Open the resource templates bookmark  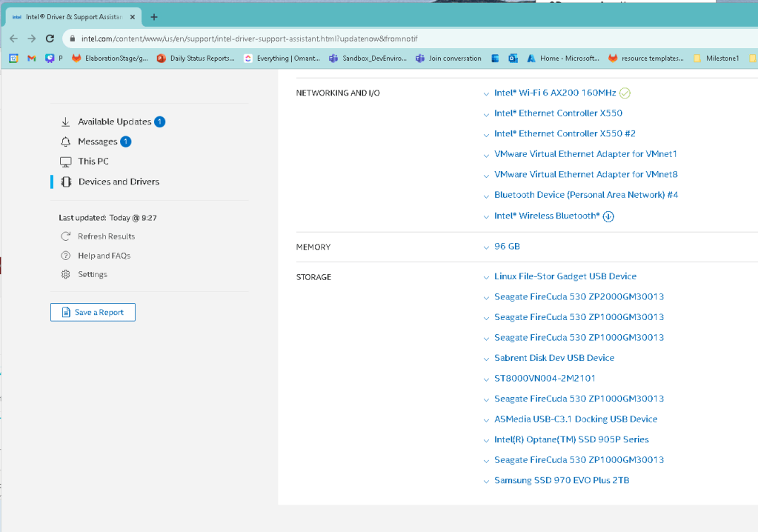tap(646, 59)
